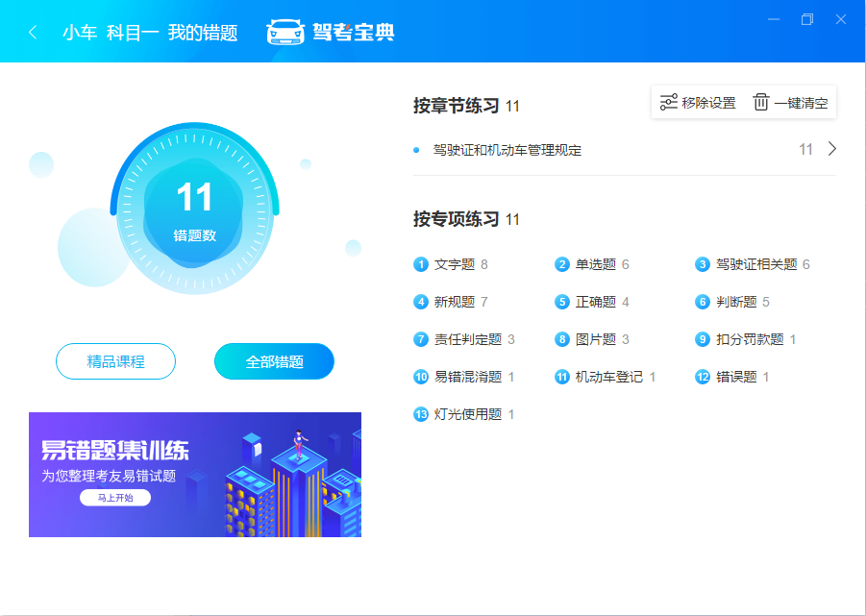Click the circled 9 badge beside 扣分罚款题
The image size is (866, 616).
[x=702, y=339]
